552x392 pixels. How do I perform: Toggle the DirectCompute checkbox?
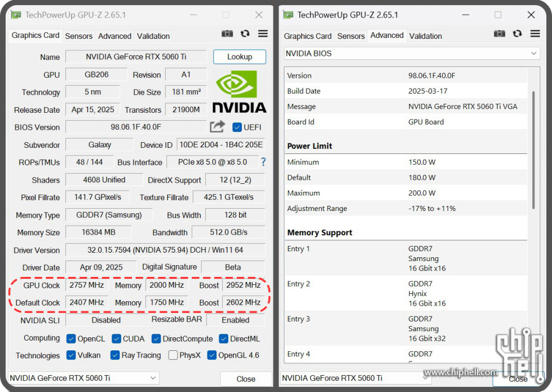pos(156,339)
